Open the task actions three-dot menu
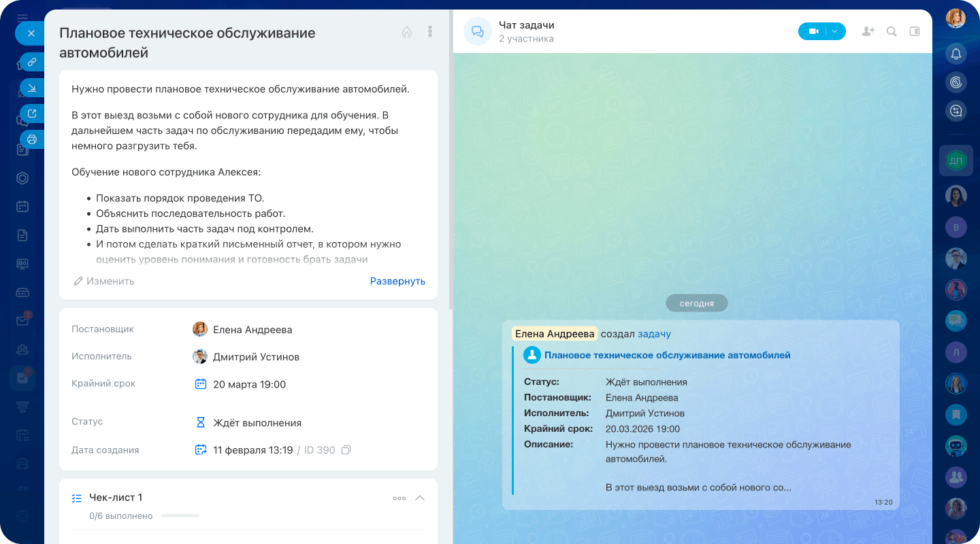The height and width of the screenshot is (544, 980). 429,31
